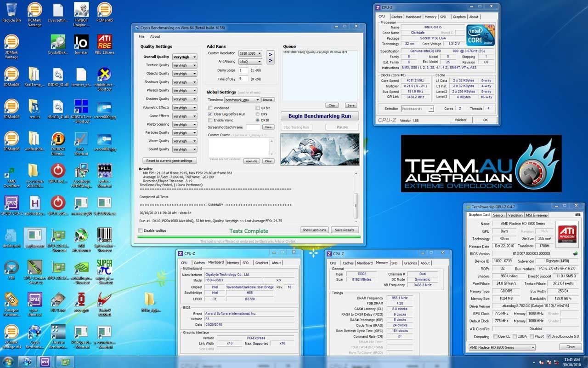Click the GPU-Z screenshot camera icon
588x368 pixels.
(577, 215)
